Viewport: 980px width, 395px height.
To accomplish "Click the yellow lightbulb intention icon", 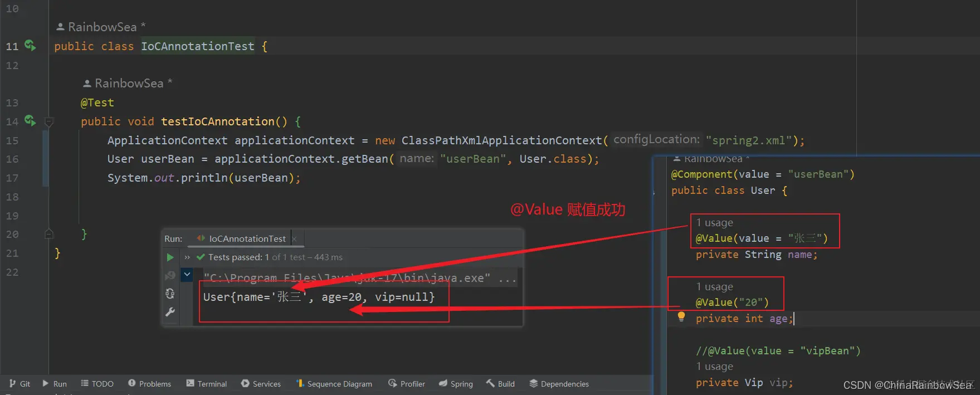I will click(681, 316).
